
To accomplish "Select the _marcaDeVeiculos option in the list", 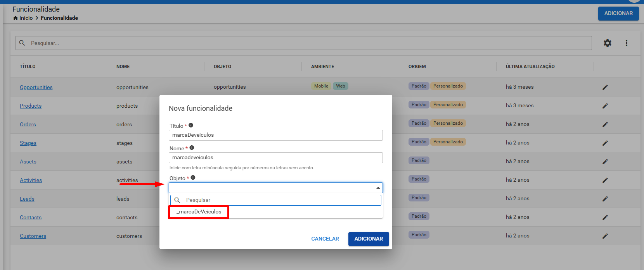I will [199, 212].
